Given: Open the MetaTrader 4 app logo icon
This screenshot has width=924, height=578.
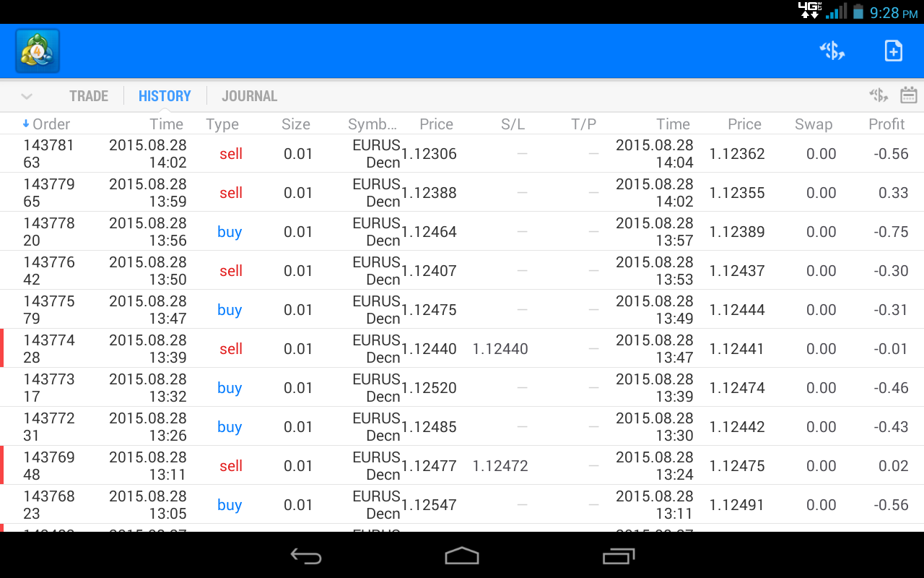Looking at the screenshot, I should (x=36, y=50).
